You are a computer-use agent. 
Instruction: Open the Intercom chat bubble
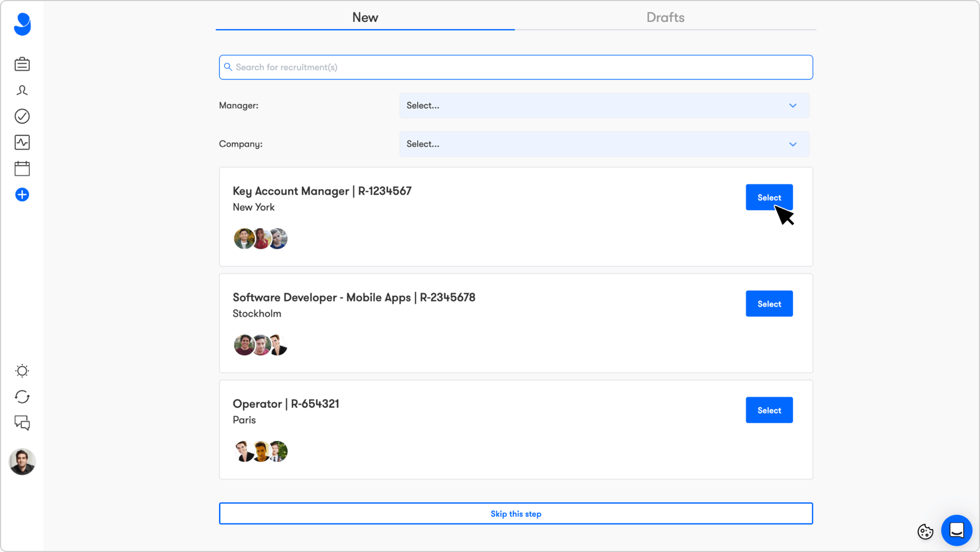[957, 530]
